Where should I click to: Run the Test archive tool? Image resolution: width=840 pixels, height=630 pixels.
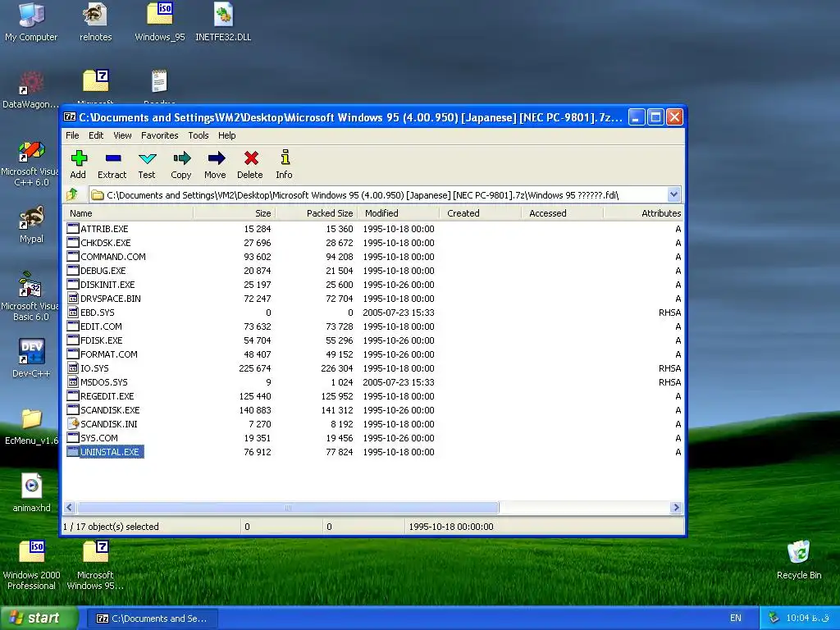click(x=147, y=158)
